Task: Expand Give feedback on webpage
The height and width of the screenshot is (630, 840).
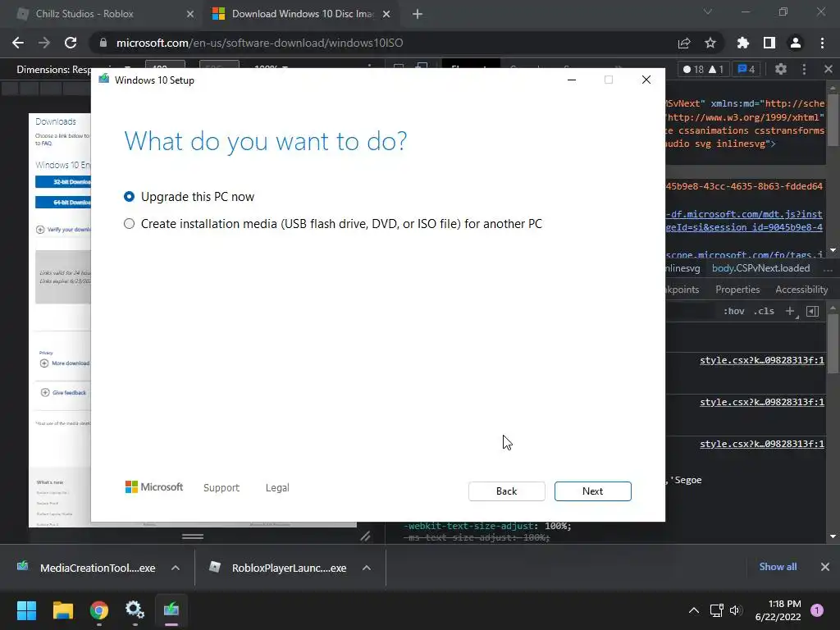Action: (64, 393)
